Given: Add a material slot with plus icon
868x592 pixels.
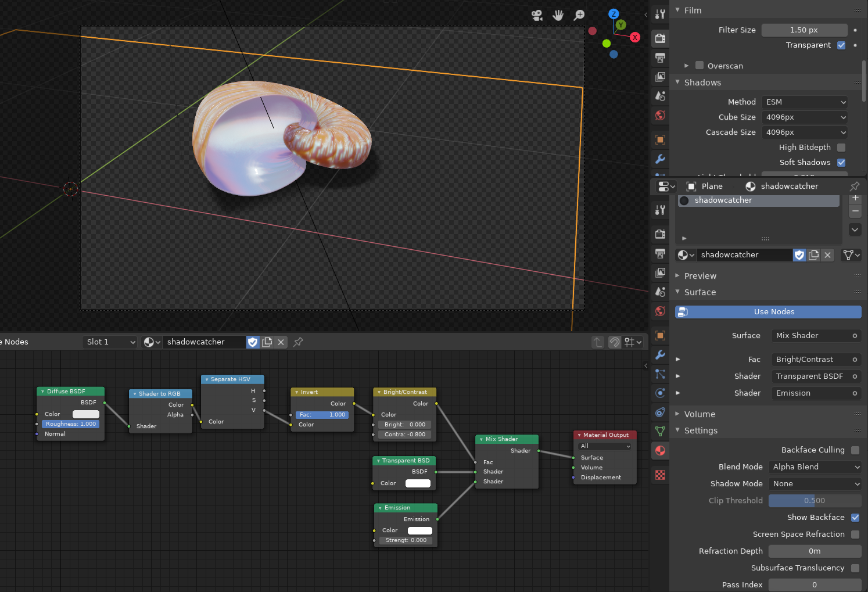Looking at the screenshot, I should [x=855, y=198].
